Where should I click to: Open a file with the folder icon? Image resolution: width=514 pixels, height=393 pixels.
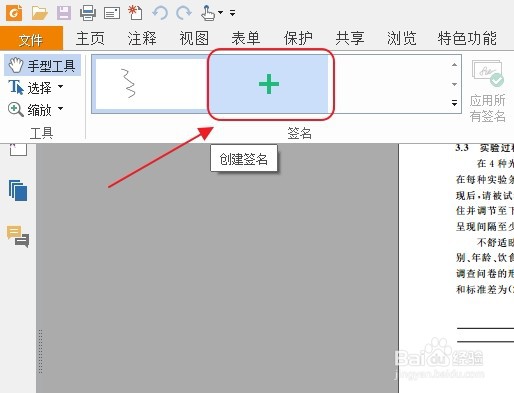click(x=40, y=13)
